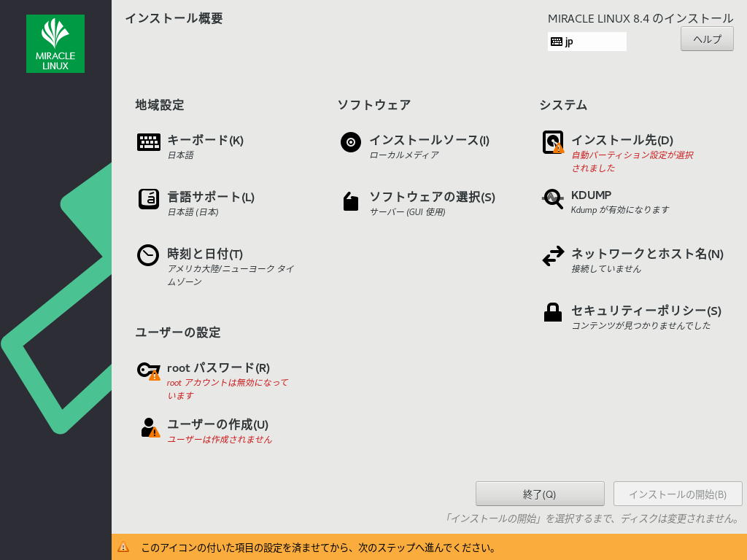This screenshot has width=747, height=560.
Task: Open the キーボード(K) settings label
Action: tap(206, 140)
